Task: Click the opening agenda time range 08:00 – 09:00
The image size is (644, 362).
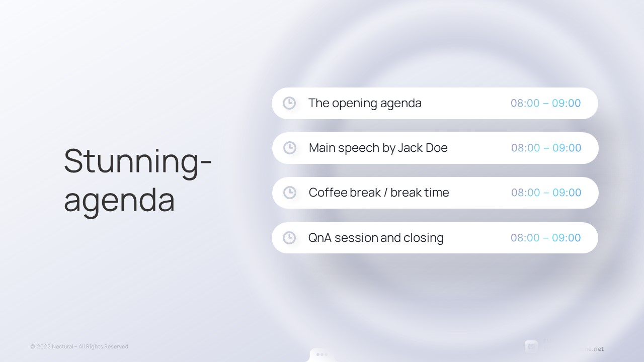Action: (x=546, y=103)
